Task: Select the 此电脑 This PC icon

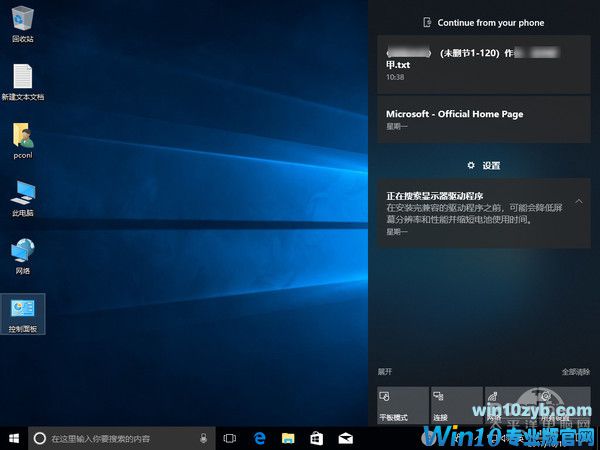Action: (x=23, y=198)
